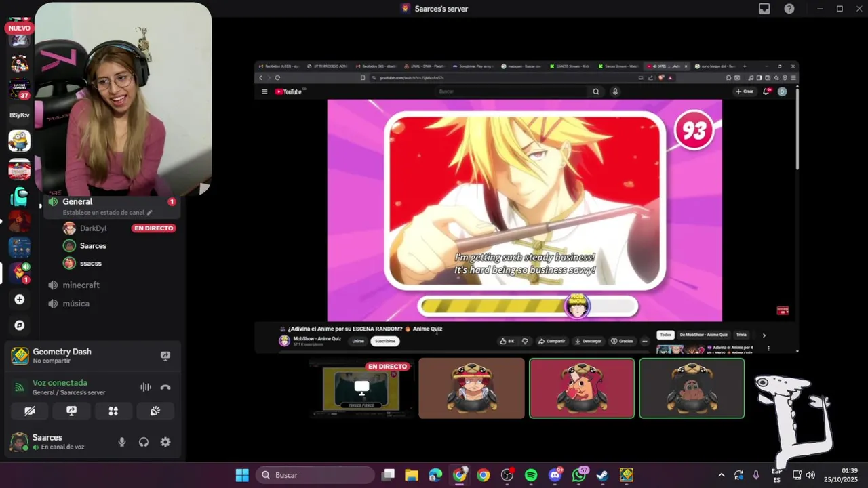The image size is (868, 488).
Task: Select the Minions server icon
Action: click(x=19, y=141)
